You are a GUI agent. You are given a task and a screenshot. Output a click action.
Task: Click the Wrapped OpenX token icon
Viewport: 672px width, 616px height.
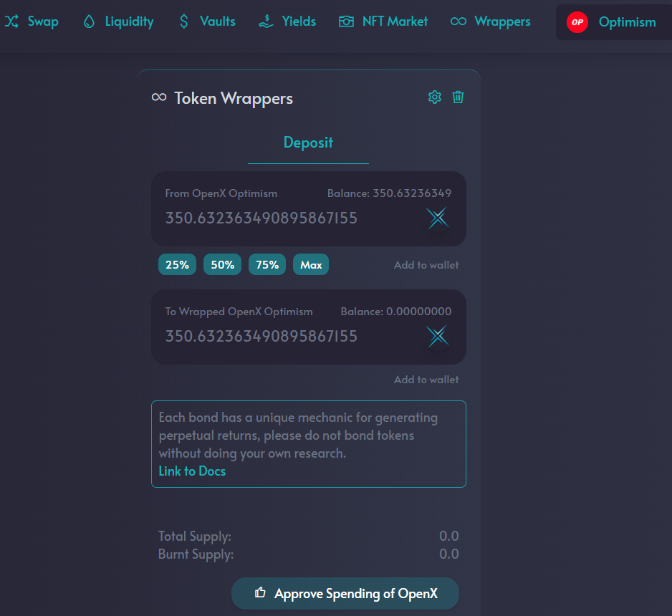pyautogui.click(x=437, y=337)
